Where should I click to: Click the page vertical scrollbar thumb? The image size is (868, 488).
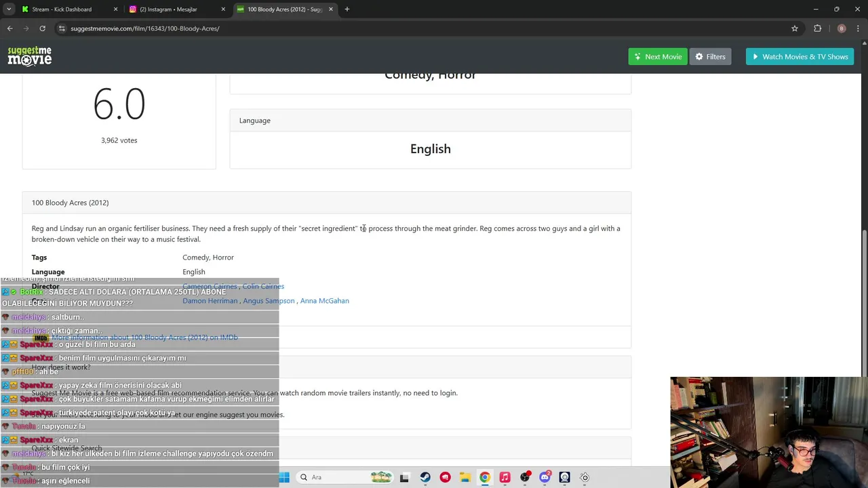pos(864,302)
